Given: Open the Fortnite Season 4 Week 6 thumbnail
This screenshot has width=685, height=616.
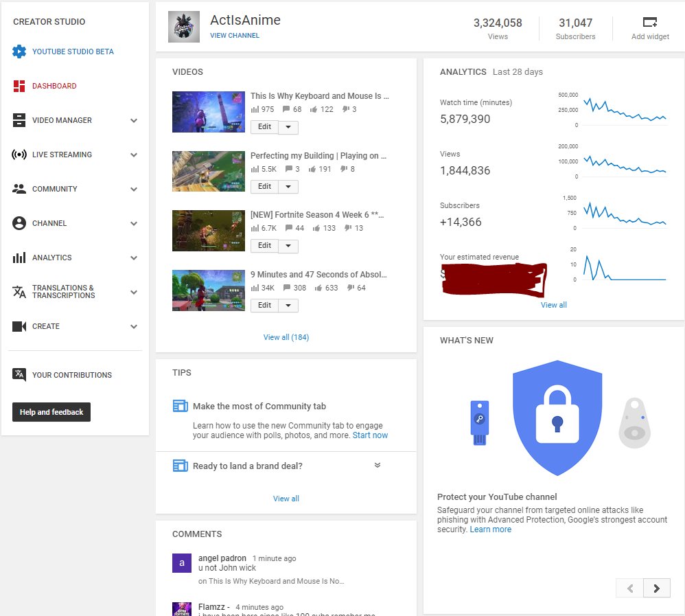Looking at the screenshot, I should pyautogui.click(x=209, y=231).
